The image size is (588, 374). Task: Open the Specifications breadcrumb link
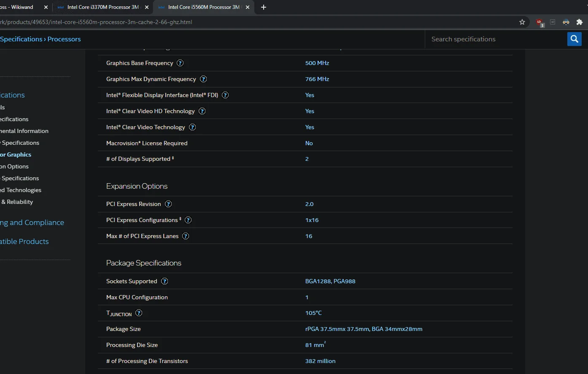pos(21,39)
